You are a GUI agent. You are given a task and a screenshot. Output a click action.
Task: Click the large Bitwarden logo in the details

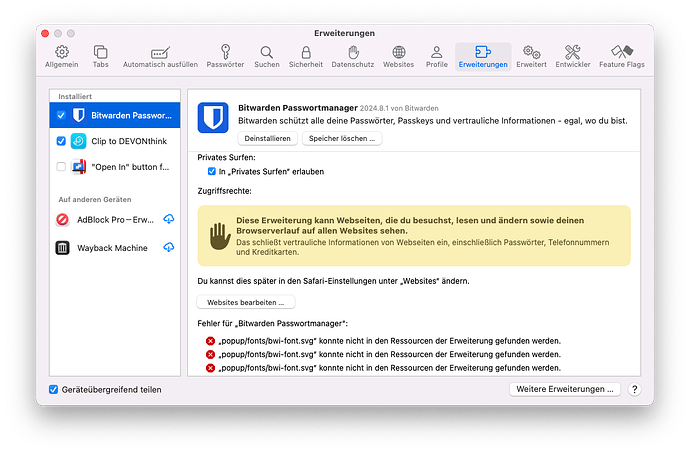pos(213,118)
